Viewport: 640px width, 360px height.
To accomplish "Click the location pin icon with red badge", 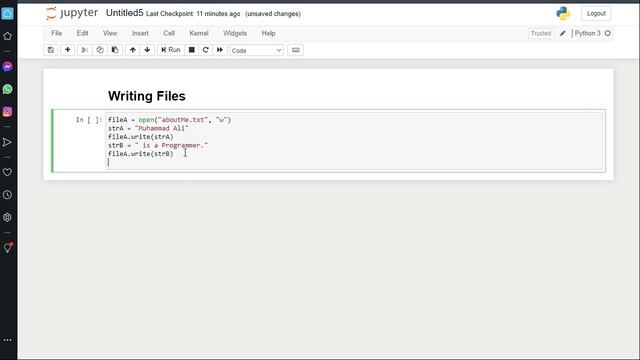I will (8, 248).
